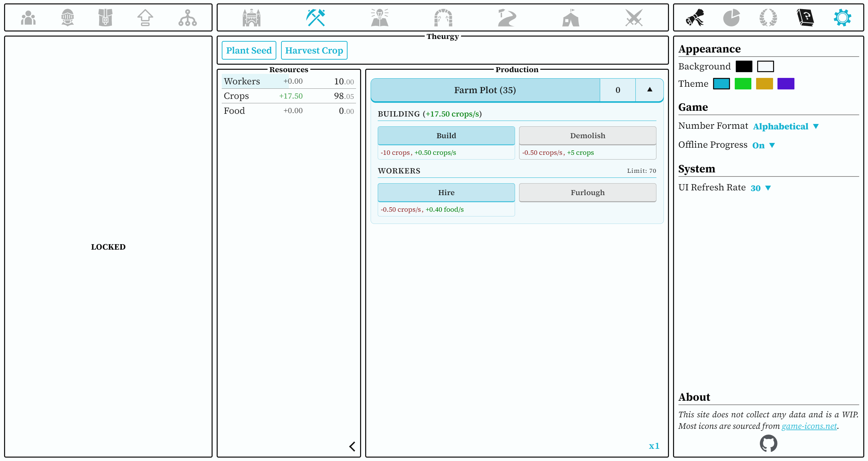868x461 pixels.
Task: Click the Plant Seed button
Action: click(x=249, y=50)
